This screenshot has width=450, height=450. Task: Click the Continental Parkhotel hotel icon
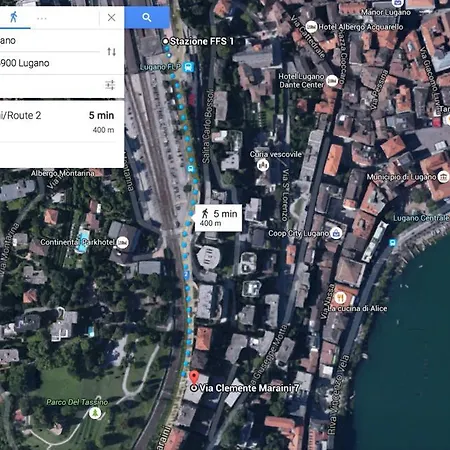122,242
